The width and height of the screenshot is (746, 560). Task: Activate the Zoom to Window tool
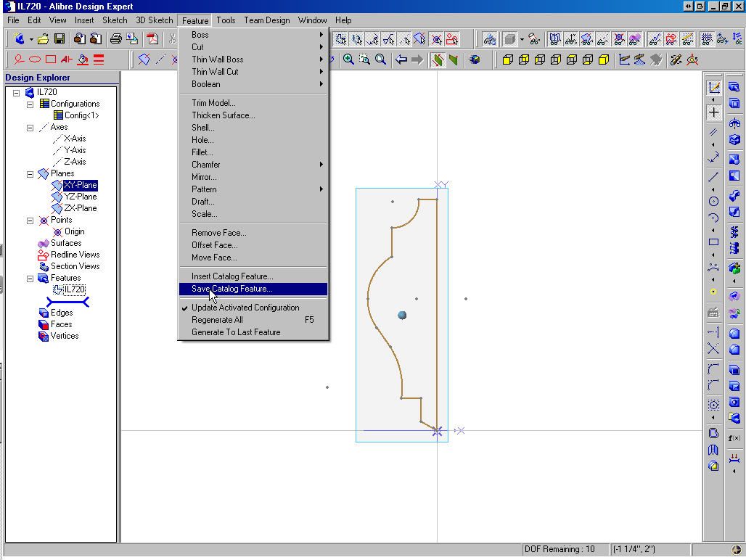[364, 59]
